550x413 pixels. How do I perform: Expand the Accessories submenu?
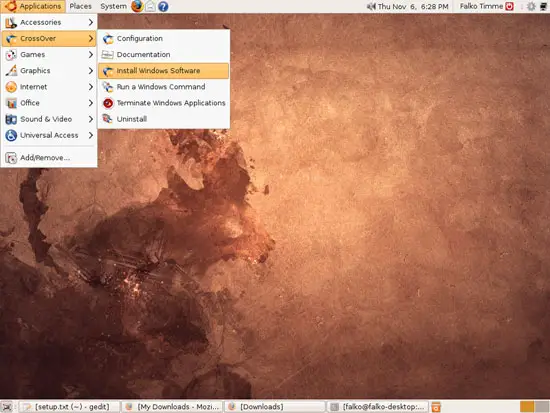point(49,22)
